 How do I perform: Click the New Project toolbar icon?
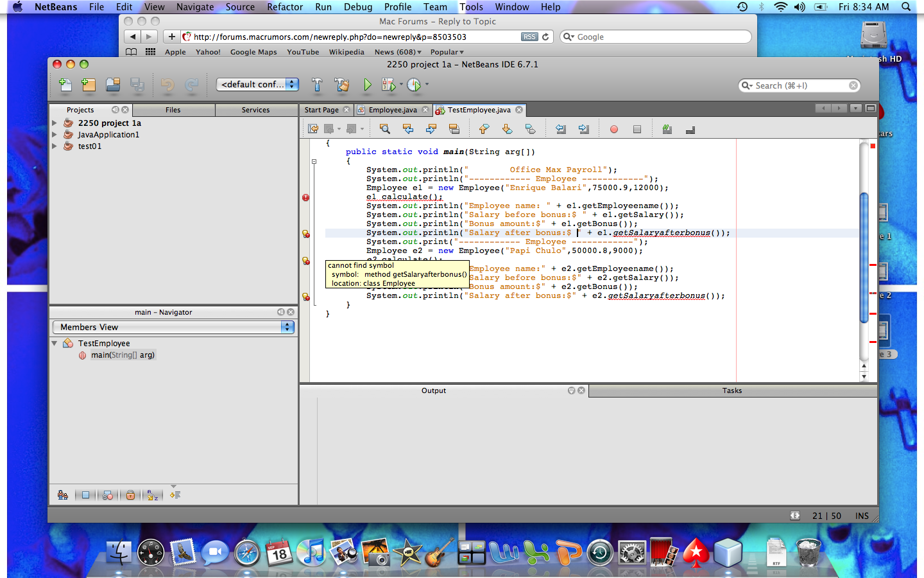point(89,84)
